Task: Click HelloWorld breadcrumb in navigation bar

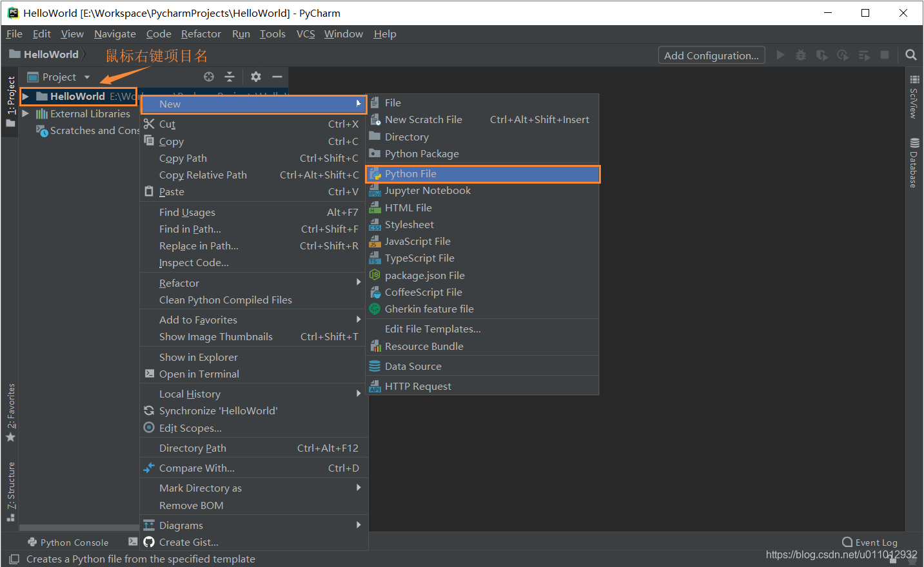Action: point(44,55)
